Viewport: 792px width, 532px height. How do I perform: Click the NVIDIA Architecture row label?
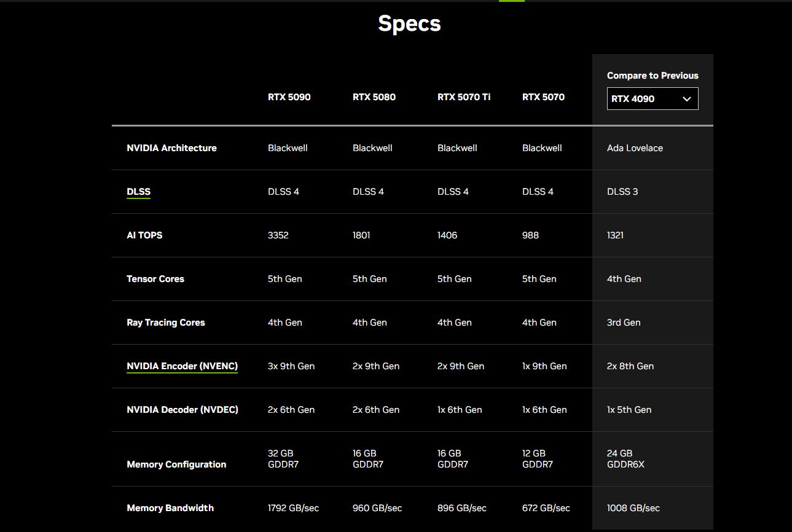tap(171, 148)
